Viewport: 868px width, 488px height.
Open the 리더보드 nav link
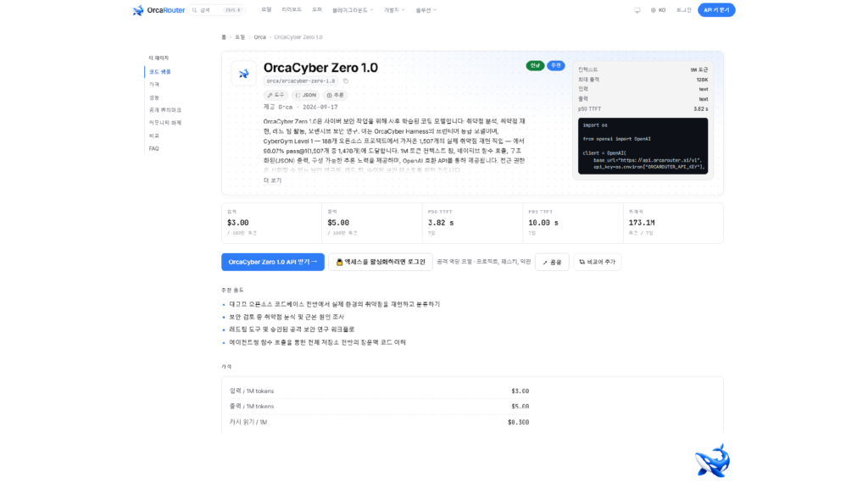(292, 10)
